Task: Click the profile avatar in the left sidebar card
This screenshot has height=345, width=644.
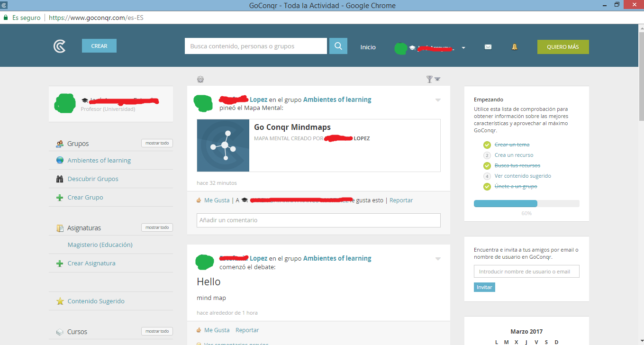Action: (65, 103)
